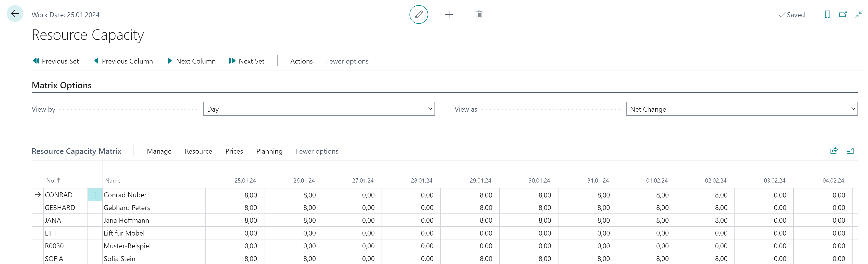Click the name Lift für Möbel

124,233
